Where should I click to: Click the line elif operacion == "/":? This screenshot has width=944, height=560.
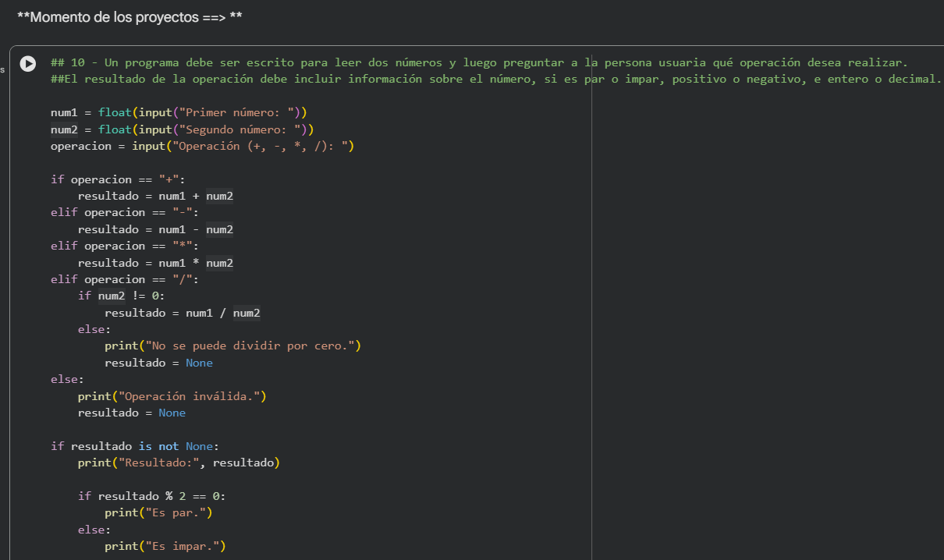click(x=125, y=279)
